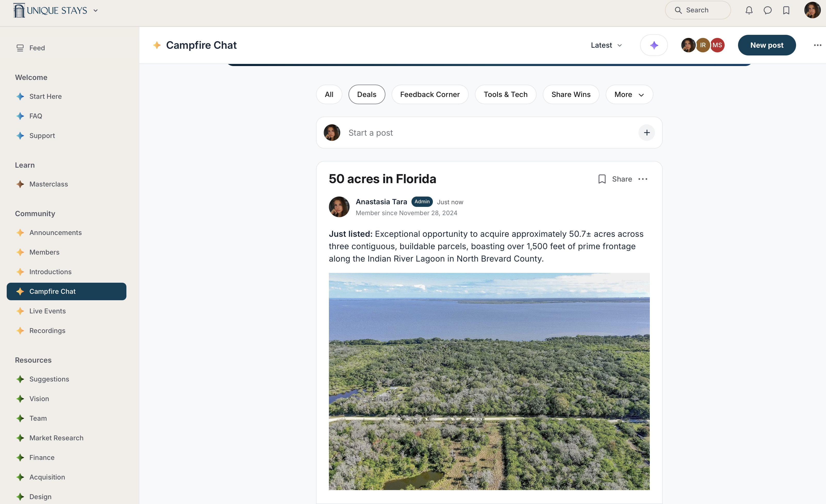Image resolution: width=826 pixels, height=504 pixels.
Task: Open direct messages chat bubble icon
Action: tap(767, 10)
